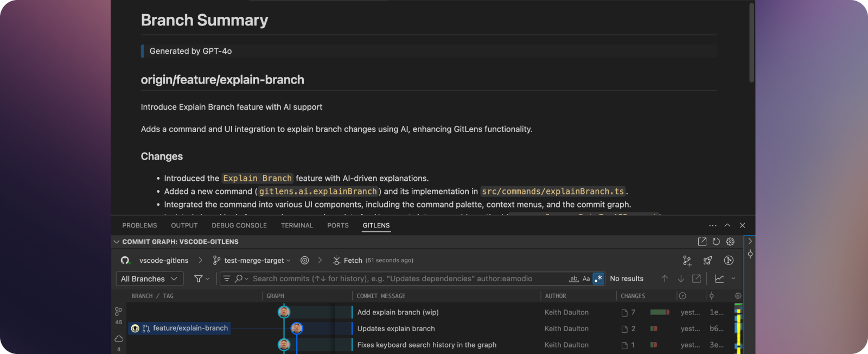This screenshot has width=868, height=354.
Task: Refresh the Commit Graph view
Action: tap(716, 242)
